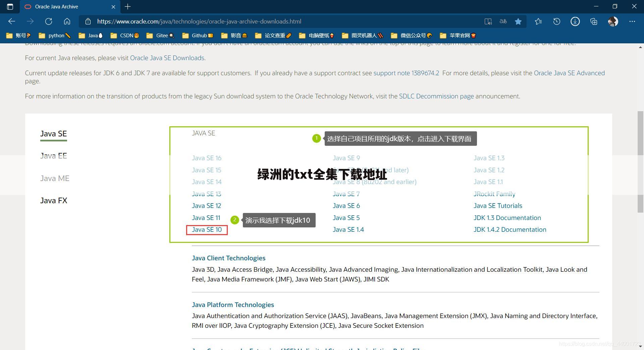Image resolution: width=644 pixels, height=350 pixels.
Task: Open the SDLC Decommission page link
Action: tap(436, 96)
